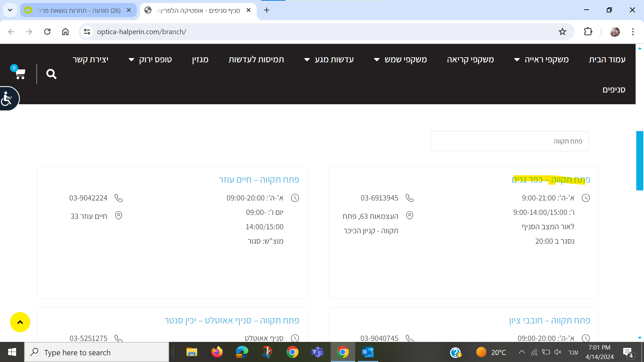This screenshot has width=644, height=362.
Task: Open the פתח תקווה – חיים עוזר branch link
Action: (x=259, y=180)
